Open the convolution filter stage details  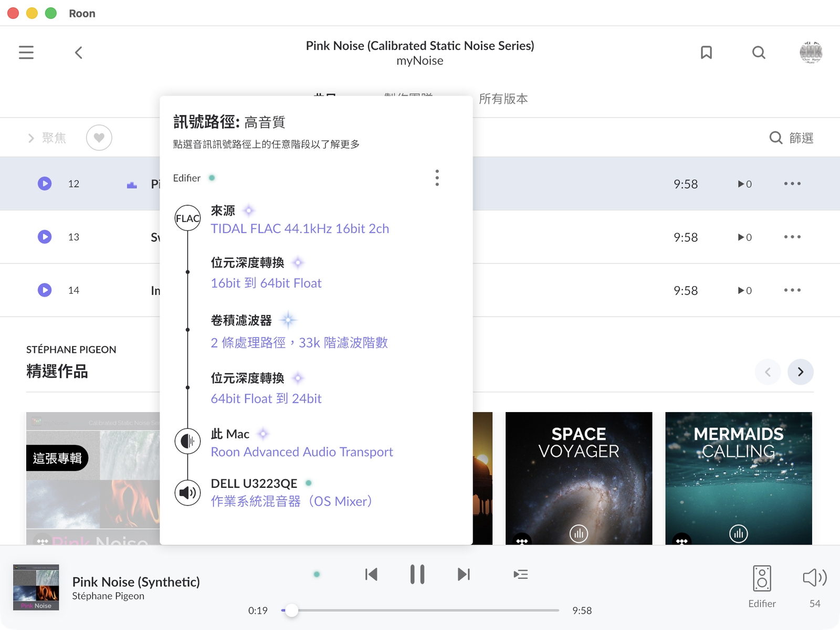(299, 342)
